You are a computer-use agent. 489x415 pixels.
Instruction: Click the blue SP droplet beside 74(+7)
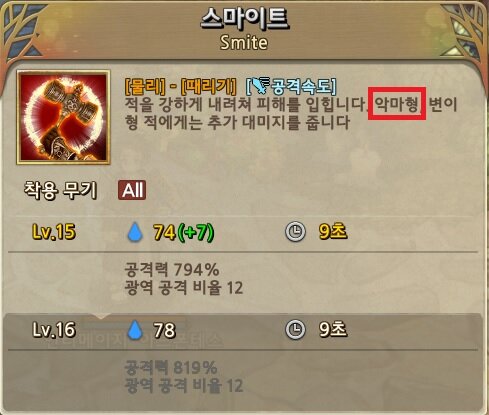[x=135, y=232]
